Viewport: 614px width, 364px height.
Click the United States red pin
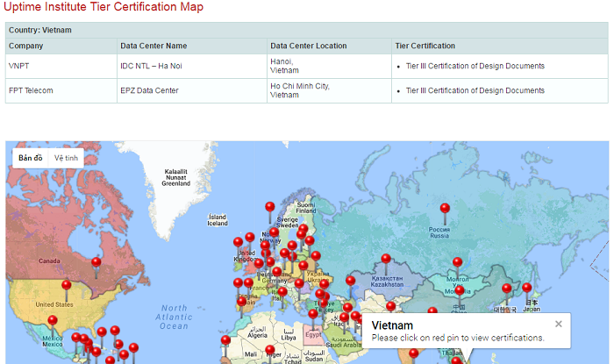tap(66, 285)
